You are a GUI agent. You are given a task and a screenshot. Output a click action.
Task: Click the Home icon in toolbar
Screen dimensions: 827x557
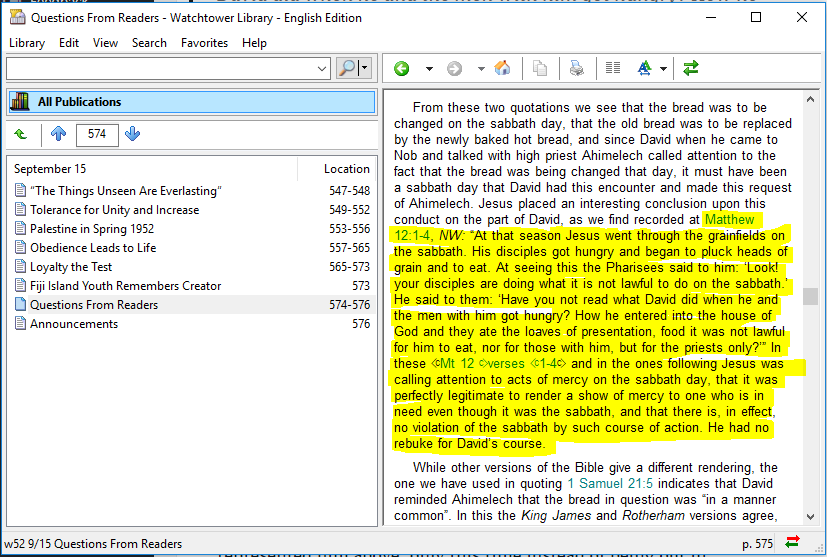(503, 69)
